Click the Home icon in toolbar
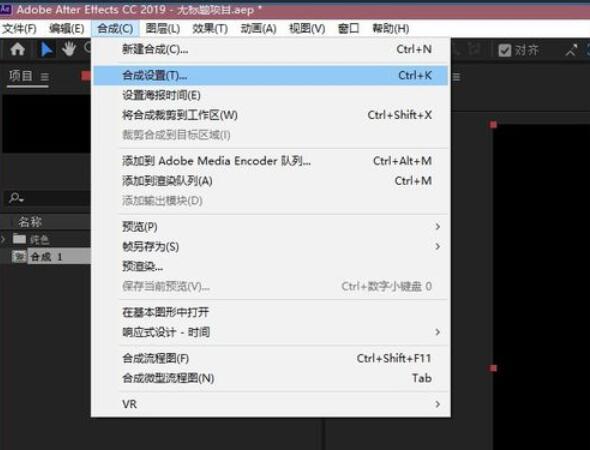590x450 pixels. pos(17,49)
